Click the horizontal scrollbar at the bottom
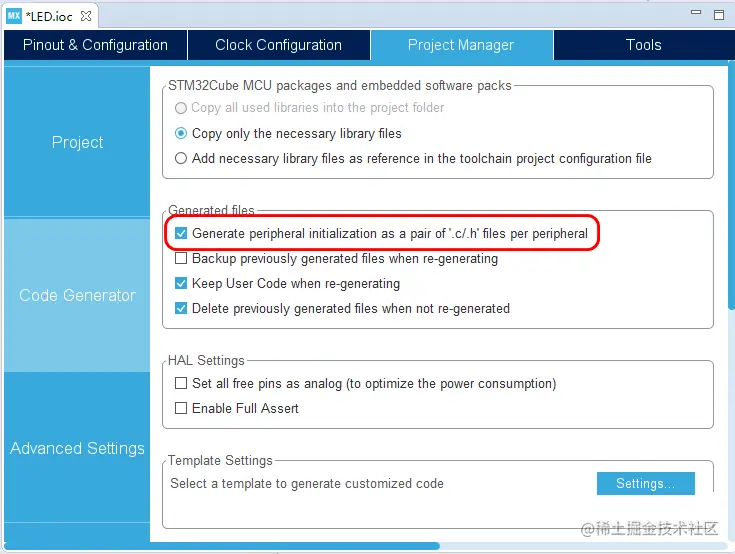The height and width of the screenshot is (554, 735). (x=222, y=546)
